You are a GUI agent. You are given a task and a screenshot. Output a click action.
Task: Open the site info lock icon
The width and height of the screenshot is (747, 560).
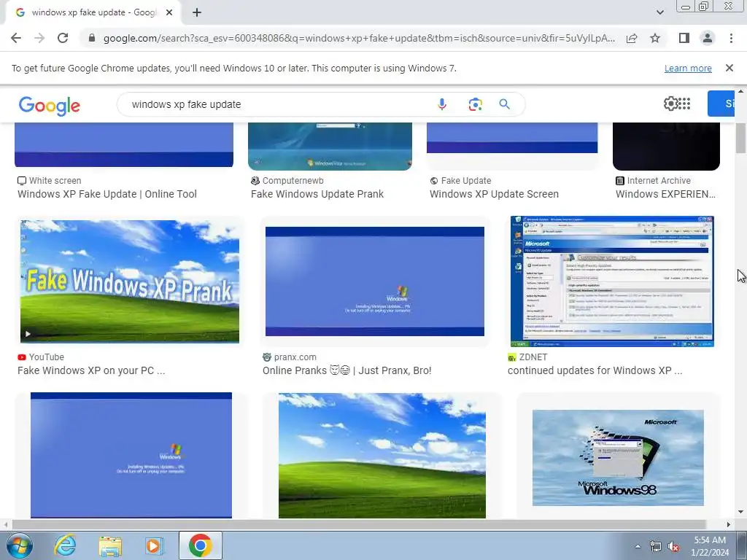(92, 38)
